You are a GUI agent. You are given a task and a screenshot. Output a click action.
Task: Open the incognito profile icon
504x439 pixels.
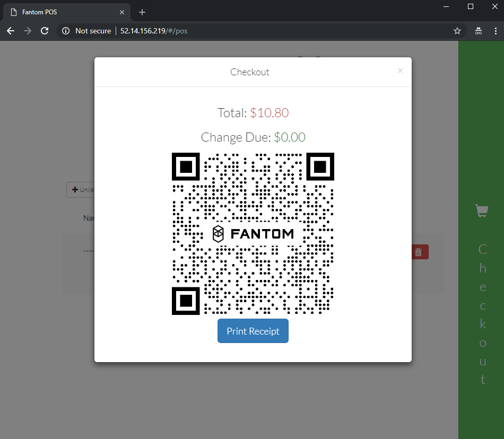[479, 31]
